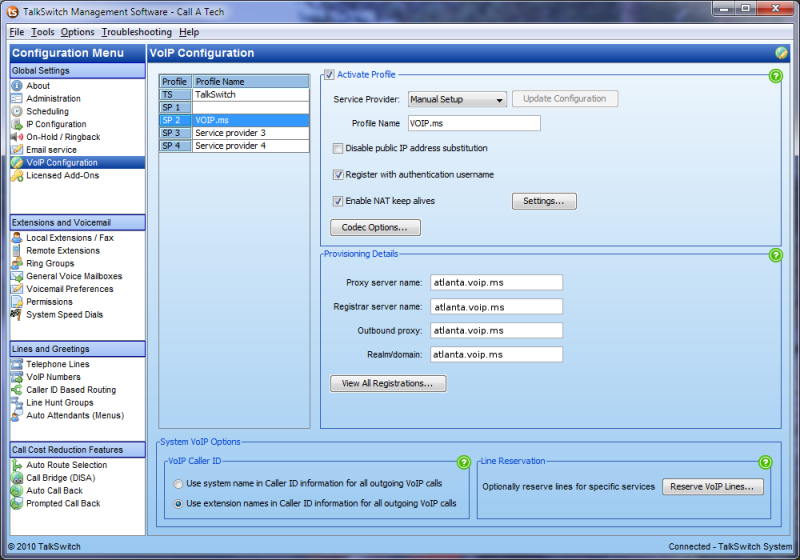Image resolution: width=800 pixels, height=560 pixels.
Task: Select the Service provider 3 row
Action: coord(234,133)
